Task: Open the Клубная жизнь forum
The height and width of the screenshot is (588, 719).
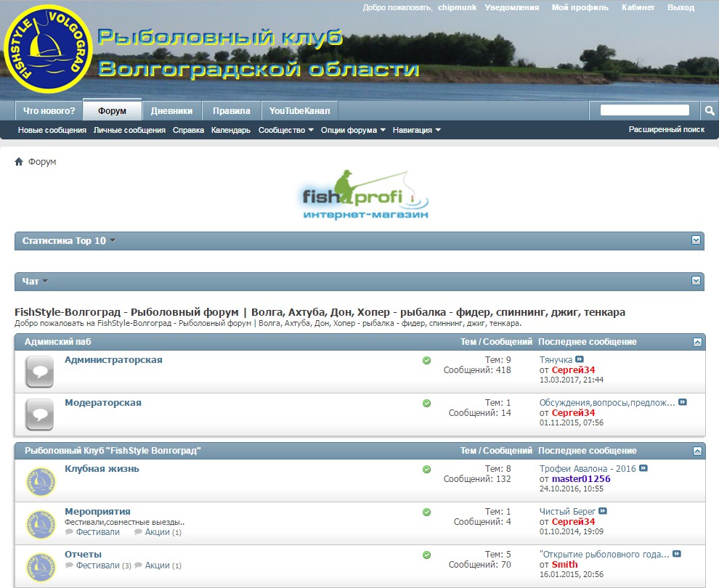Action: pos(102,469)
